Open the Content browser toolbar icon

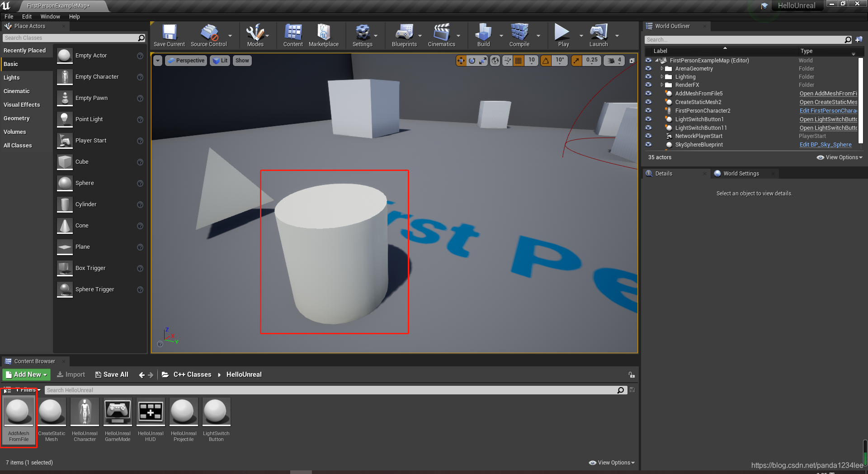click(293, 35)
